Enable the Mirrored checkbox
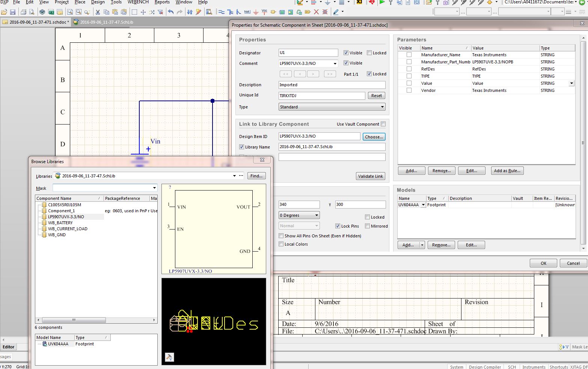Viewport: 588px width, 369px height. pos(367,226)
